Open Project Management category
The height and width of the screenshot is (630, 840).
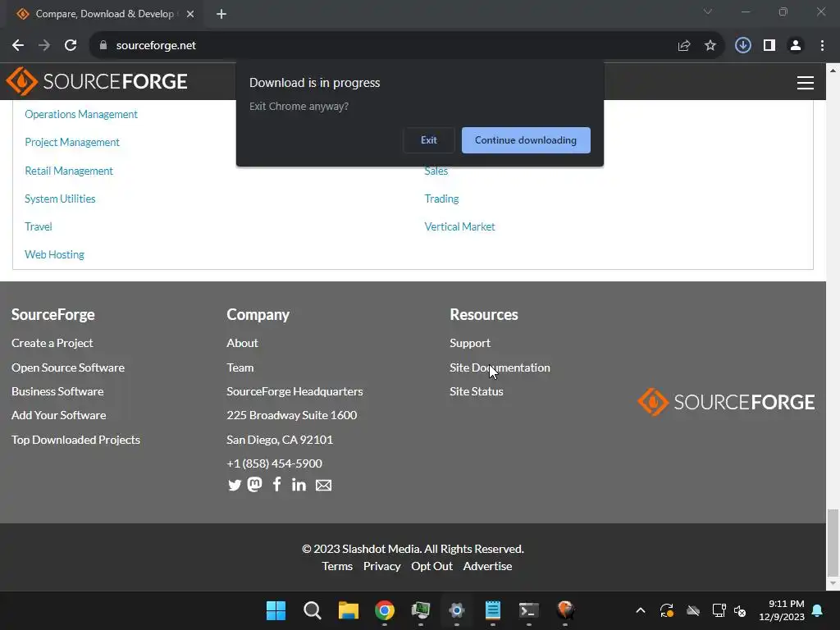point(72,142)
